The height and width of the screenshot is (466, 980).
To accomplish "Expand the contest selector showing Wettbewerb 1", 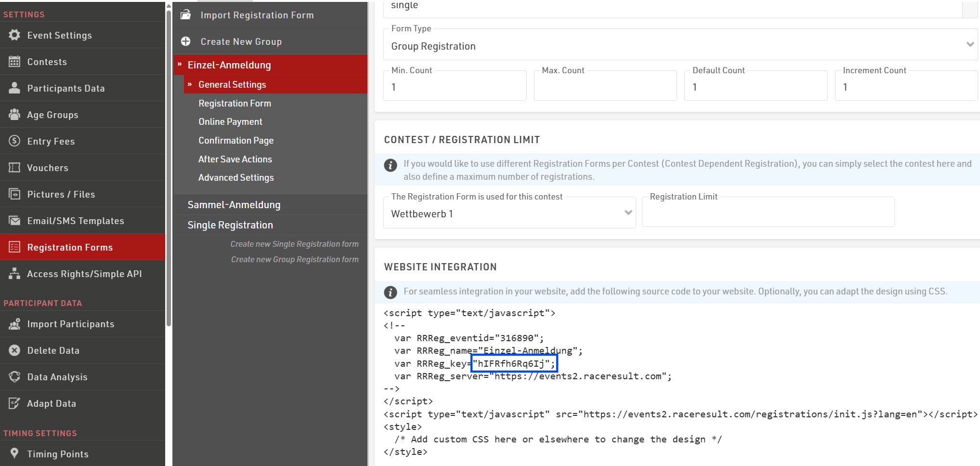I will [x=509, y=213].
